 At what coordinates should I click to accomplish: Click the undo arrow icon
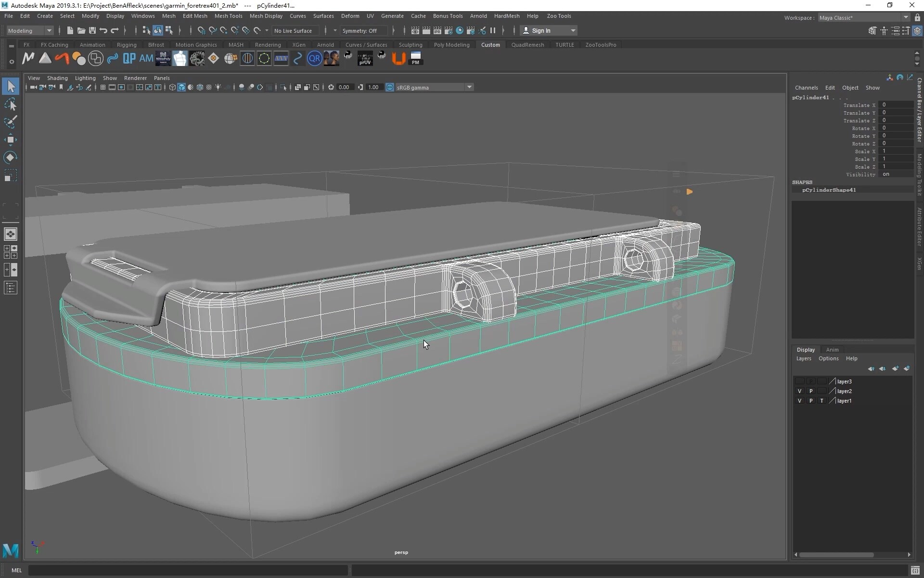click(103, 30)
